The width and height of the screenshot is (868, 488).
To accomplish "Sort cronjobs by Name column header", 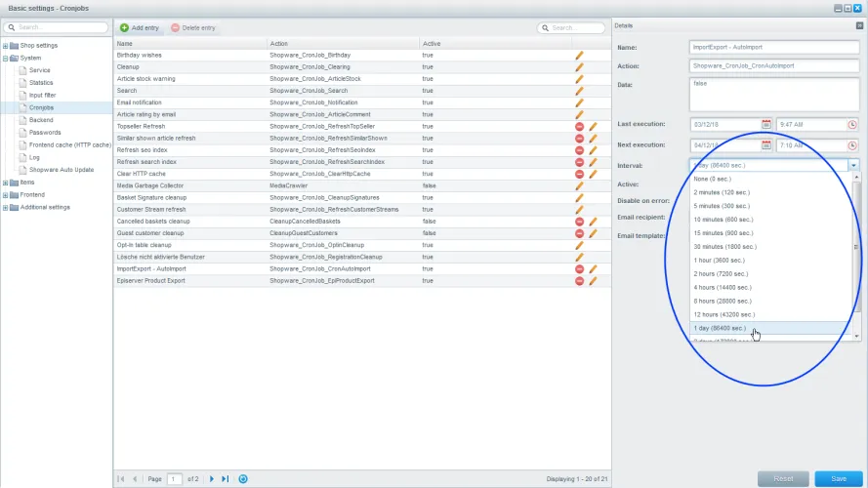I will [190, 43].
